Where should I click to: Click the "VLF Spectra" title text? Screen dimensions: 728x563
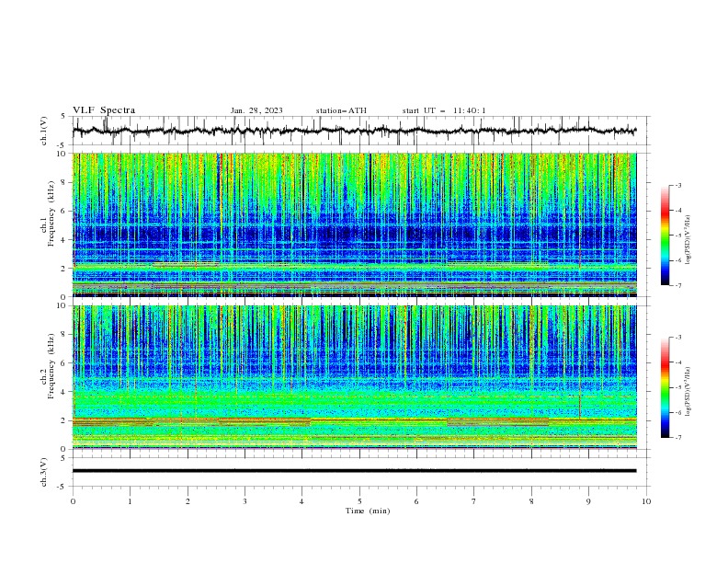[x=104, y=110]
